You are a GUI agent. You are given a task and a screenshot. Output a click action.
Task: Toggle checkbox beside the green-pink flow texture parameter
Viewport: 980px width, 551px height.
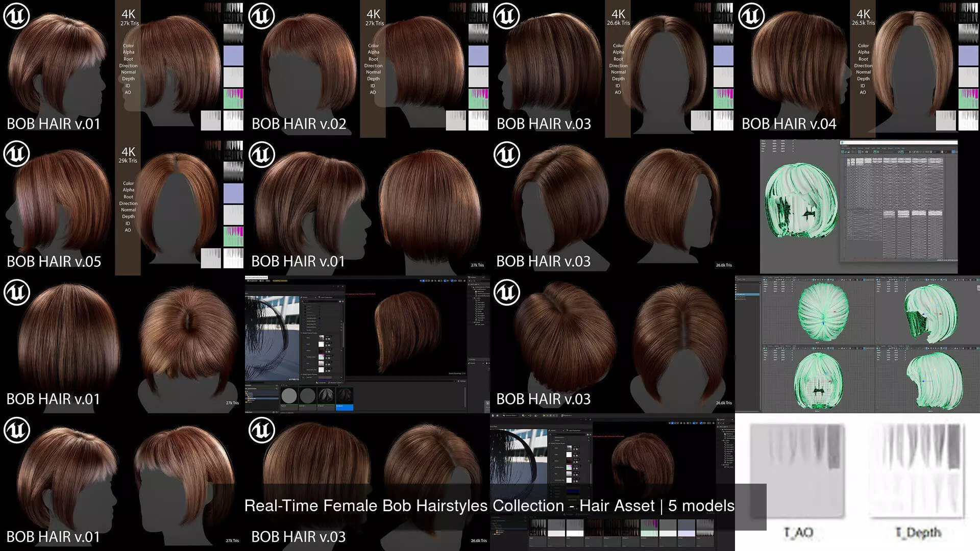[x=305, y=357]
